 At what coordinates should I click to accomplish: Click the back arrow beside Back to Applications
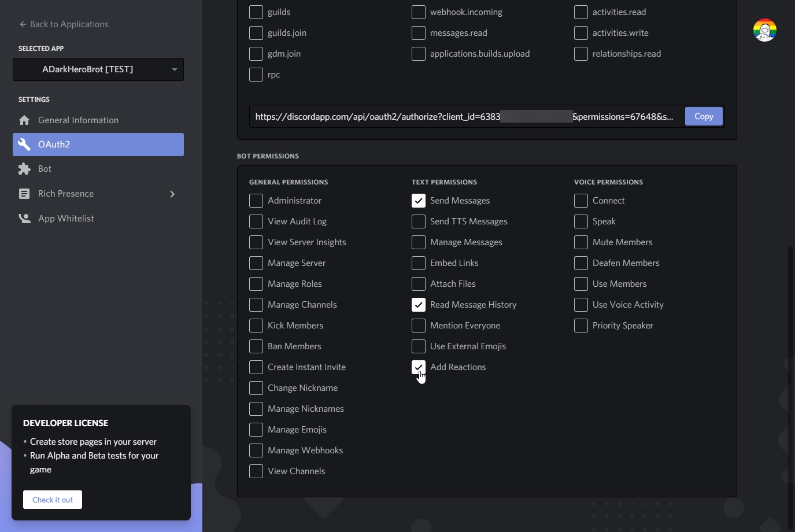point(23,24)
